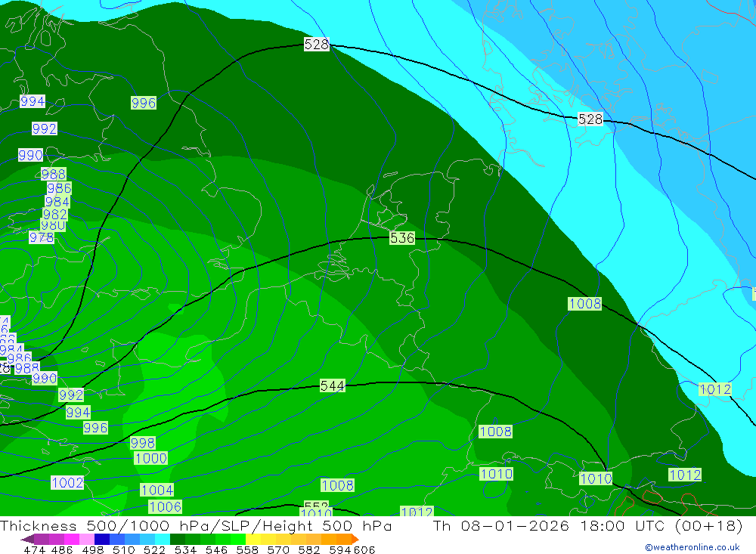Image resolution: width=756 pixels, height=554 pixels.
Task: Click the 18:00 UTC time text
Action: pos(624,525)
